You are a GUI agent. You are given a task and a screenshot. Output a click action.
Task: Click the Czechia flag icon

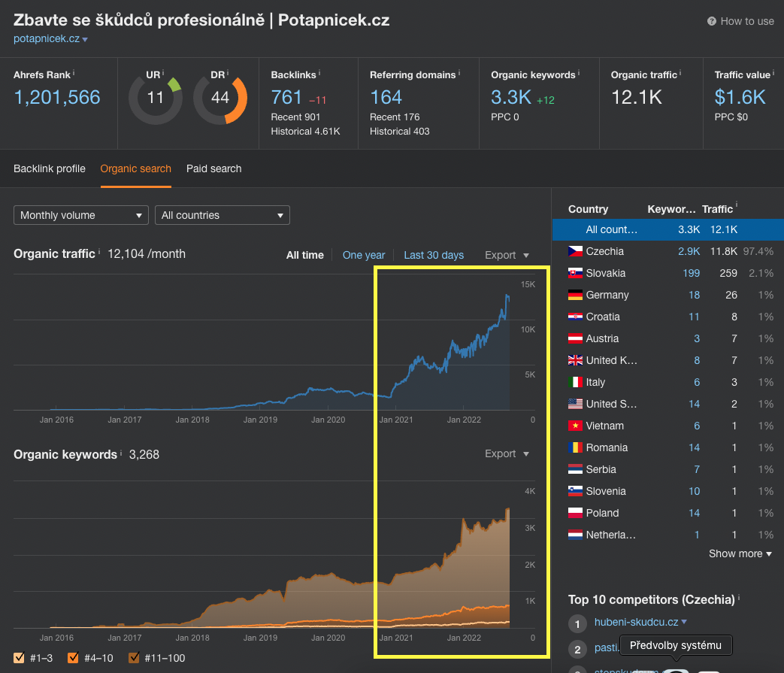point(575,251)
